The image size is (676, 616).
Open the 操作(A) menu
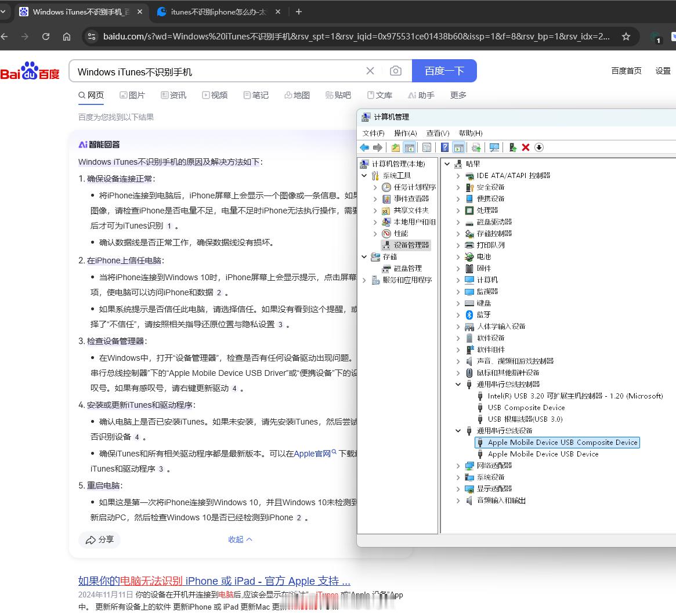406,133
